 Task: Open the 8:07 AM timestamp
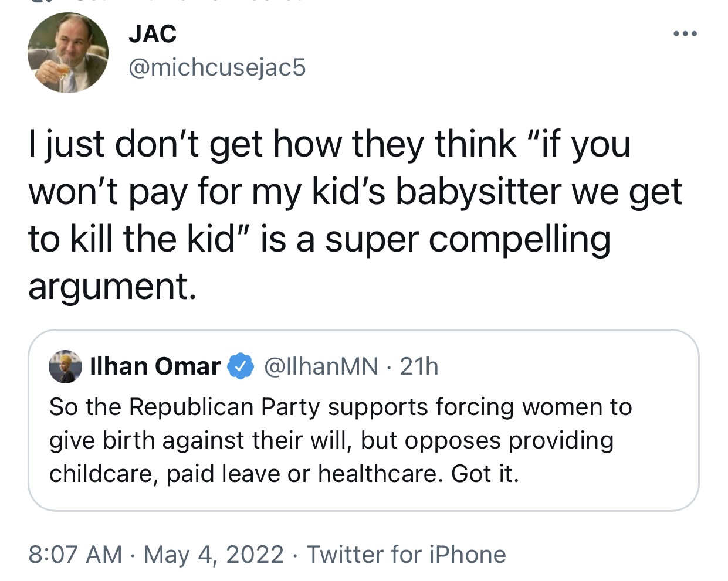pyautogui.click(x=75, y=555)
